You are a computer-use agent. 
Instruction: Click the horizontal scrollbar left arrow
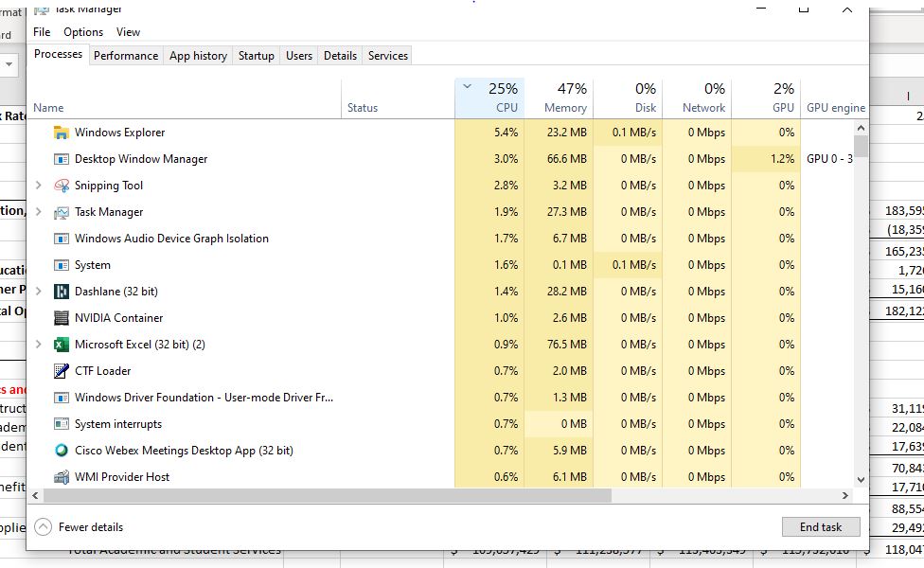click(35, 495)
